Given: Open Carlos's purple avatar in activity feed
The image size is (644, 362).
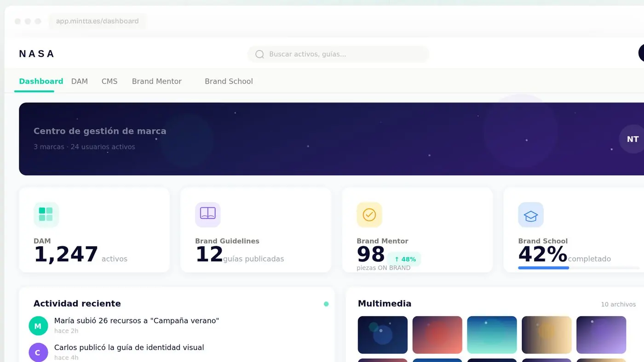Looking at the screenshot, I should coord(38,353).
